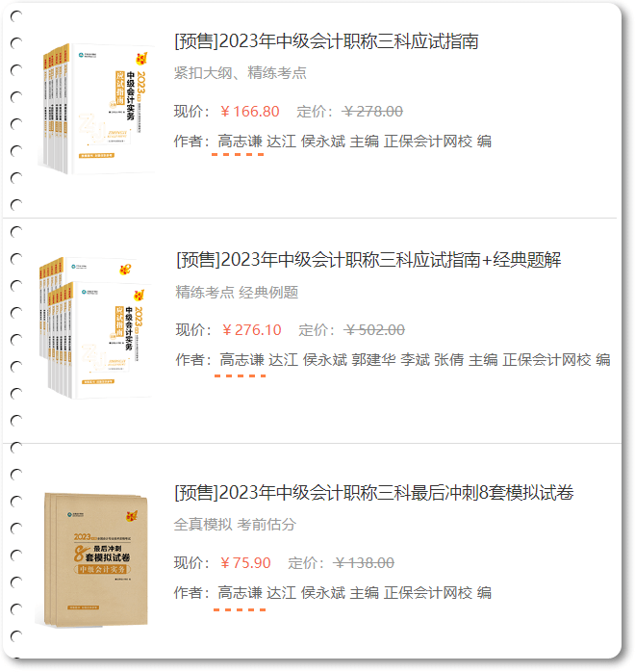Click the struck-through ¥502.00 list price

click(374, 330)
